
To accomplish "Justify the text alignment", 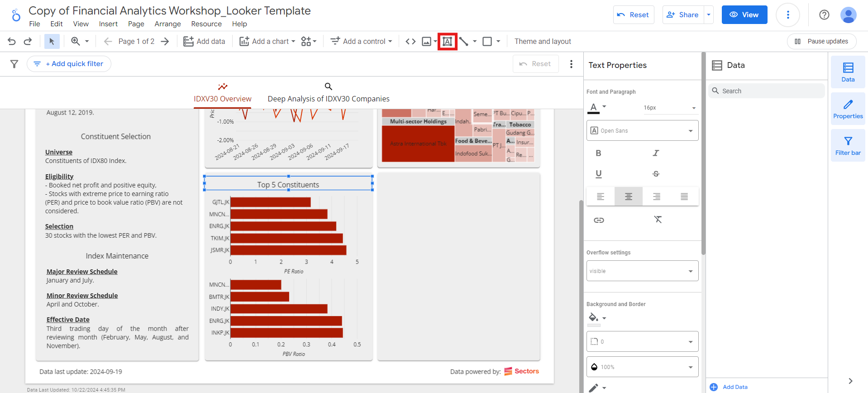I will (x=684, y=196).
